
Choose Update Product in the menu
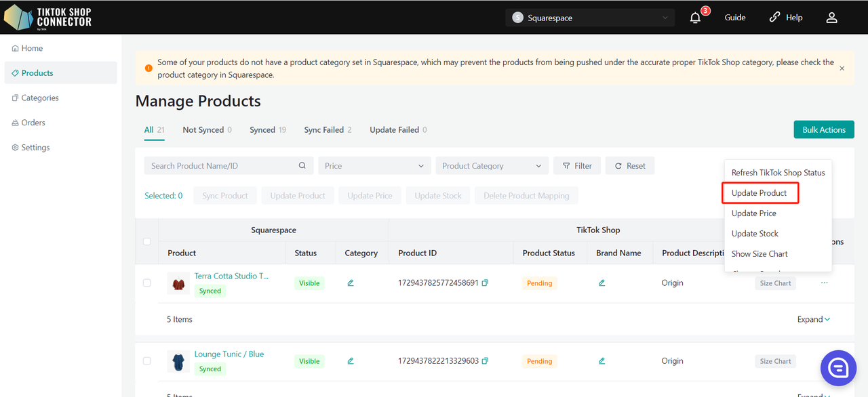pyautogui.click(x=778, y=192)
